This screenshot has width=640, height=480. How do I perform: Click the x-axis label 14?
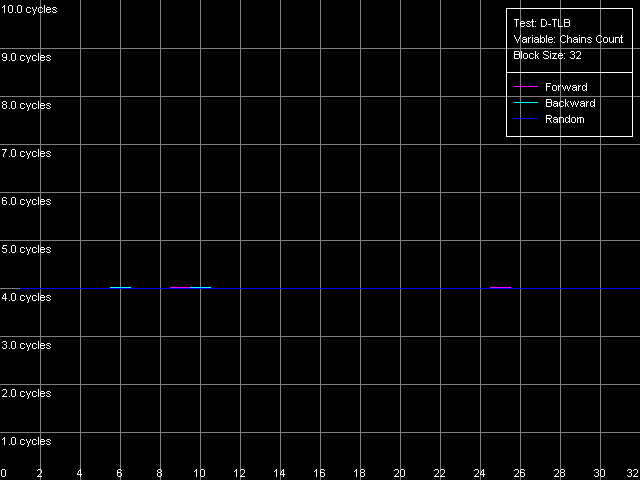(279, 473)
